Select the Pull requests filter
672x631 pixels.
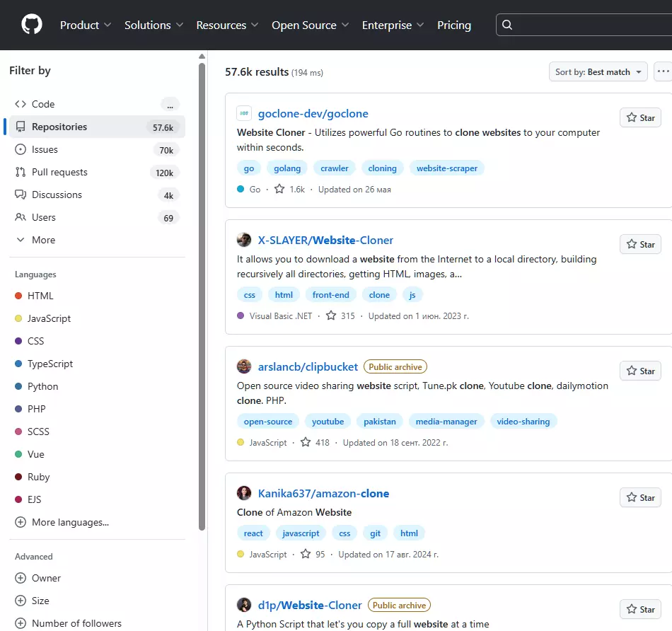pyautogui.click(x=98, y=173)
